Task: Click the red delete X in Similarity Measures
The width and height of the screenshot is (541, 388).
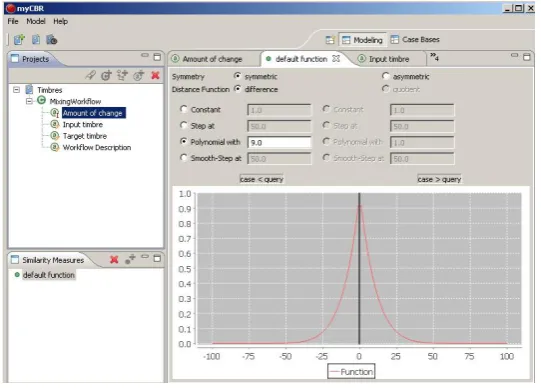Action: 114,259
